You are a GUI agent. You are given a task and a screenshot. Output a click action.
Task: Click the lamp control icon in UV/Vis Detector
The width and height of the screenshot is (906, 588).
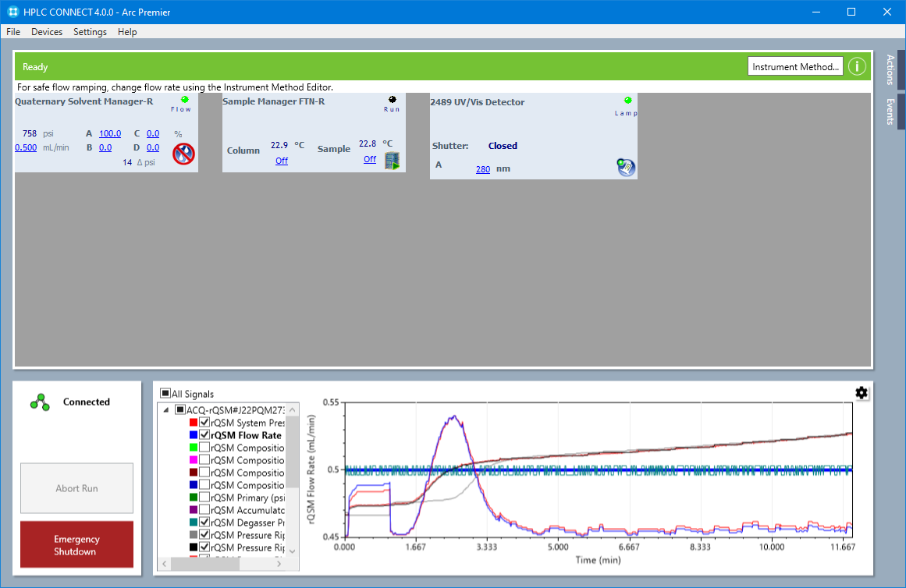coord(626,168)
